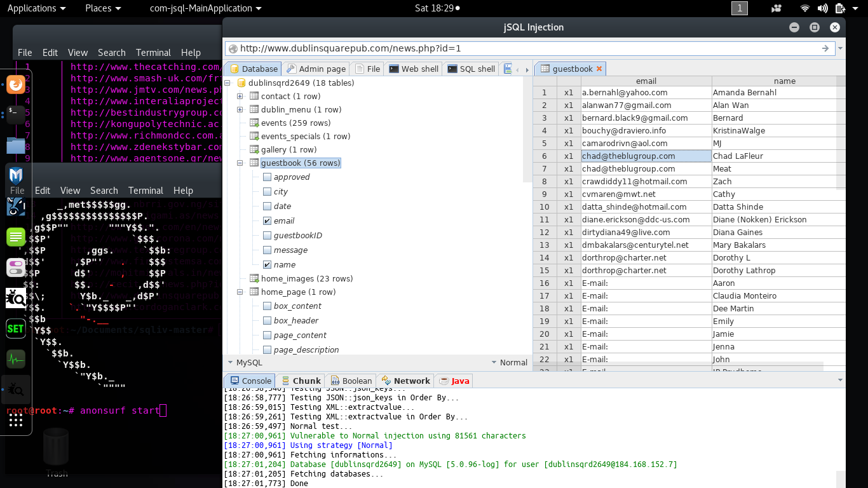Click the email column header
The width and height of the screenshot is (868, 488).
click(x=646, y=81)
